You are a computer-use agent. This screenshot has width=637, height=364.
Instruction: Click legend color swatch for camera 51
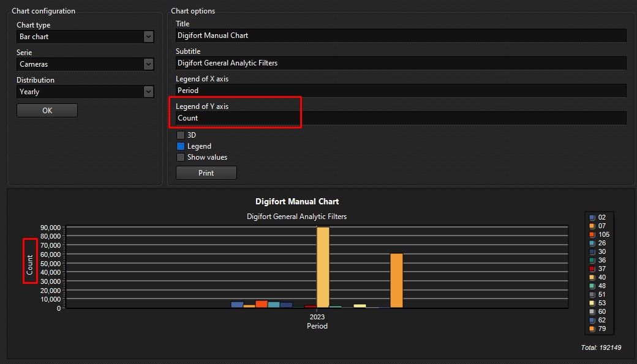pyautogui.click(x=592, y=295)
